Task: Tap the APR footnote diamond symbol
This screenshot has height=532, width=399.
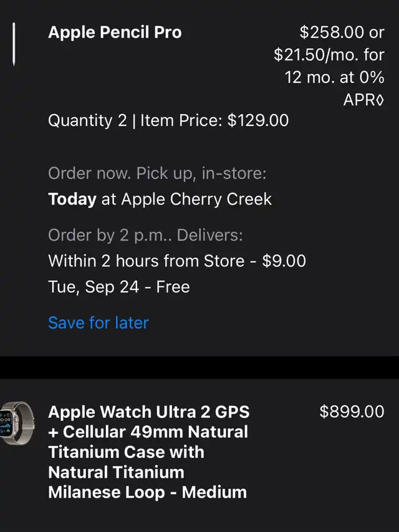Action: [380, 100]
